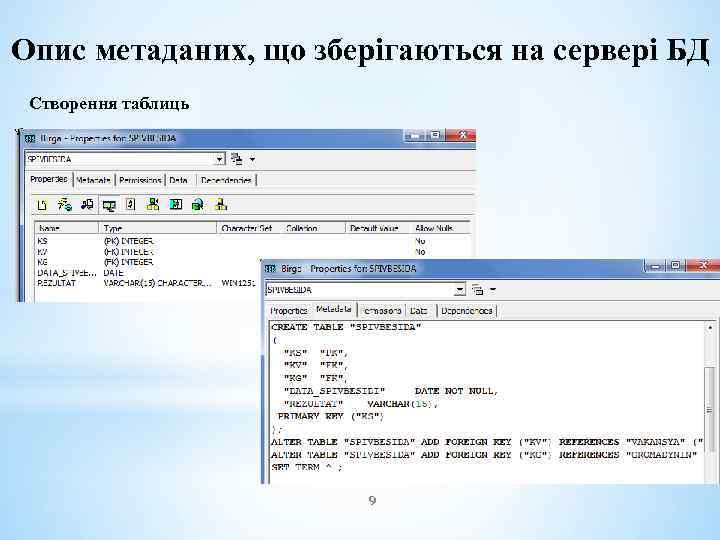Click the SET TERM ^ ; line
The height and width of the screenshot is (540, 720).
(307, 467)
